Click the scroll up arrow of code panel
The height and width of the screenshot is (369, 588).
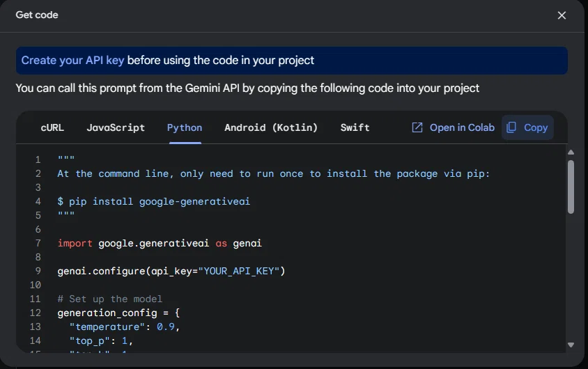click(571, 152)
